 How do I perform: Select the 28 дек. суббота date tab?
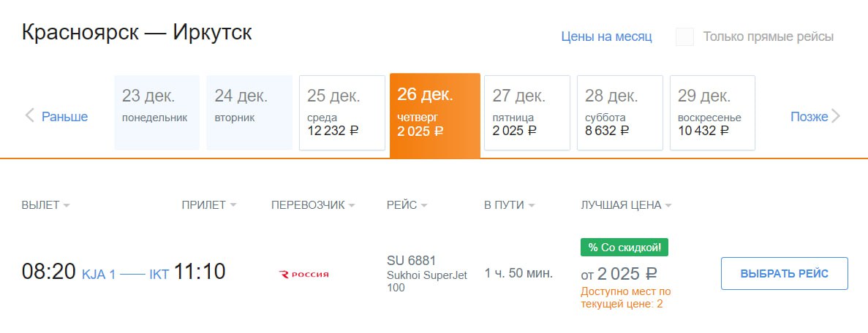[620, 112]
